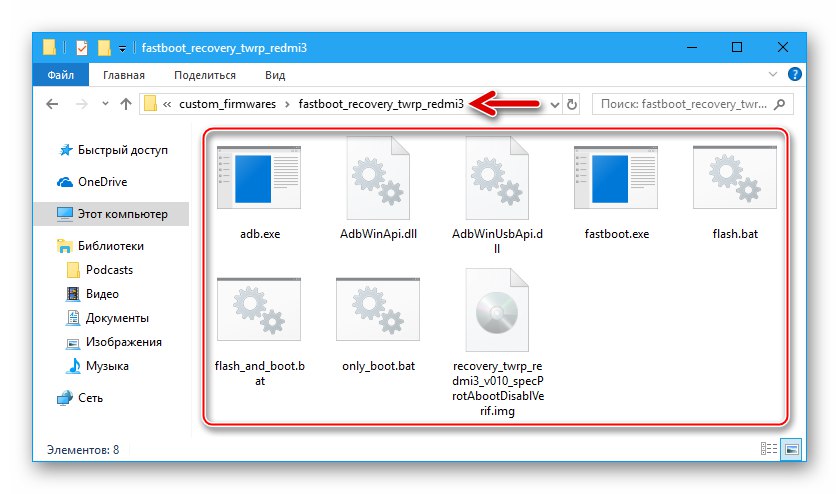
Task: Select the flash.bat file icon
Action: click(735, 177)
